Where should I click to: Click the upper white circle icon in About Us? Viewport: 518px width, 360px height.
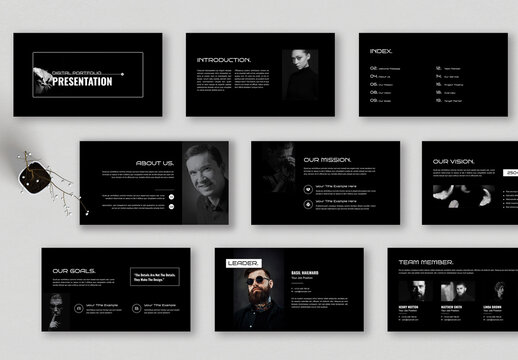pyautogui.click(x=171, y=197)
